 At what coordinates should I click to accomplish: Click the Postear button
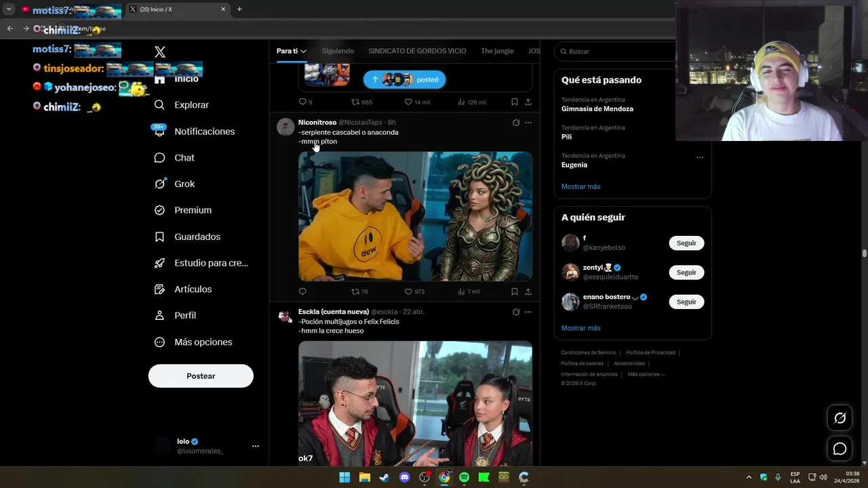(x=201, y=376)
